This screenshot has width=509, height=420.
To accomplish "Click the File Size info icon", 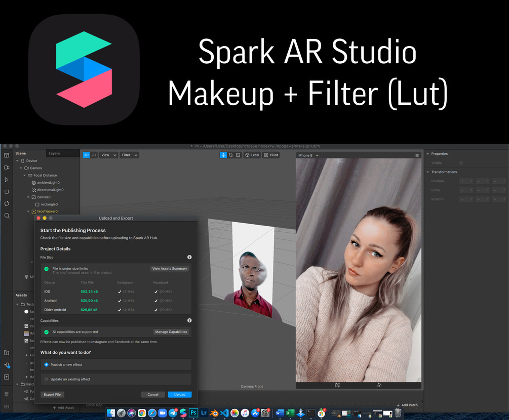I will coord(189,257).
